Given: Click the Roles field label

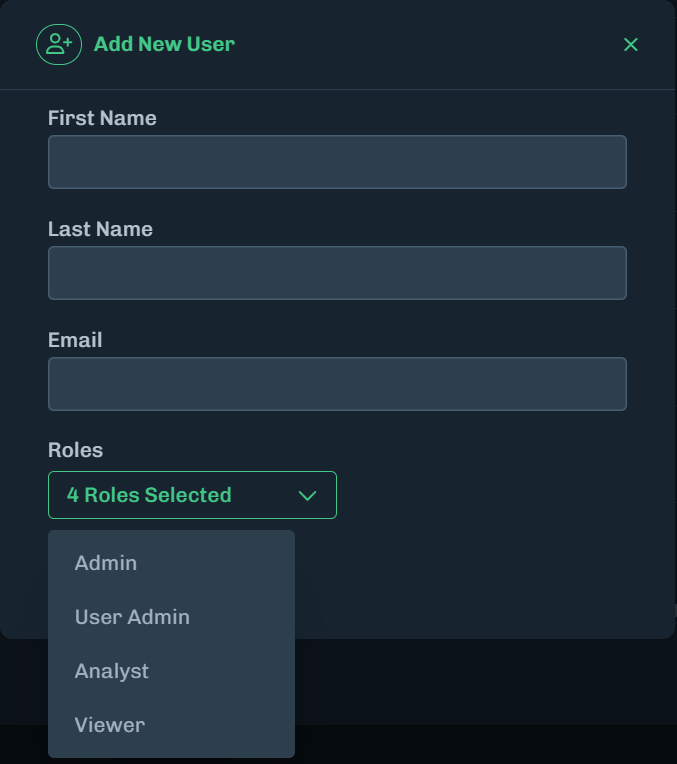Looking at the screenshot, I should click(x=75, y=450).
